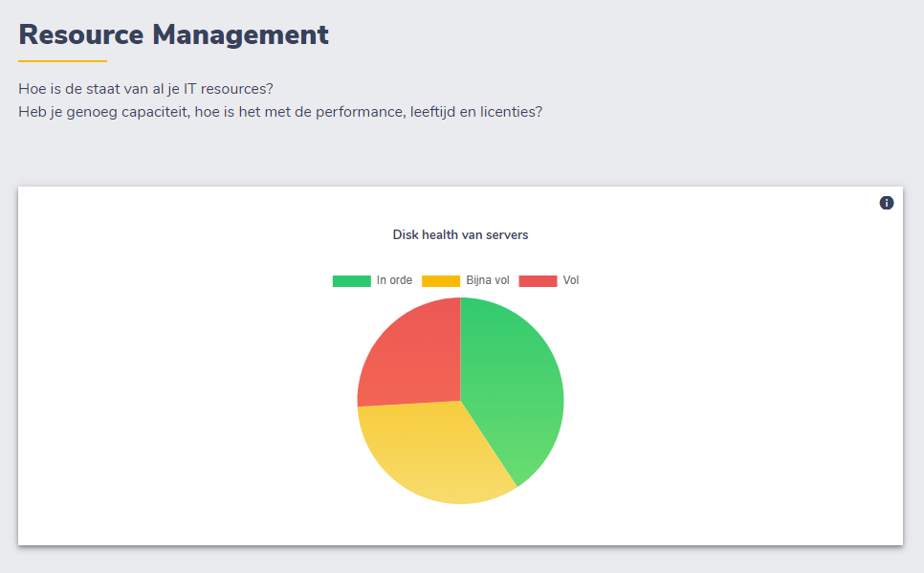
Task: Select the red pie chart slice
Action: tap(411, 354)
